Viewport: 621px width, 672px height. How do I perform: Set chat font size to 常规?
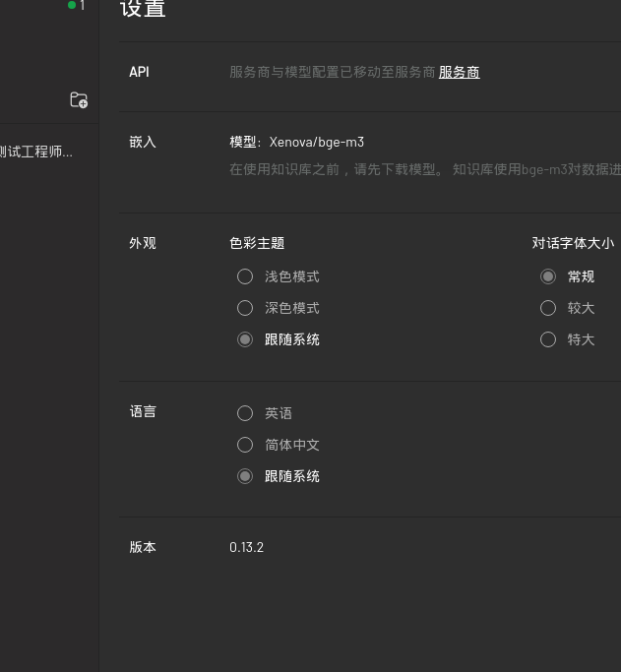click(548, 276)
